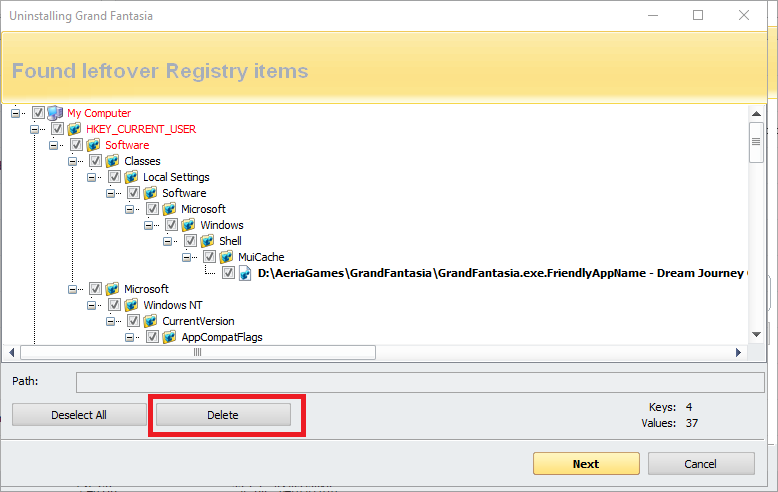Collapse the red Software node

[53, 145]
